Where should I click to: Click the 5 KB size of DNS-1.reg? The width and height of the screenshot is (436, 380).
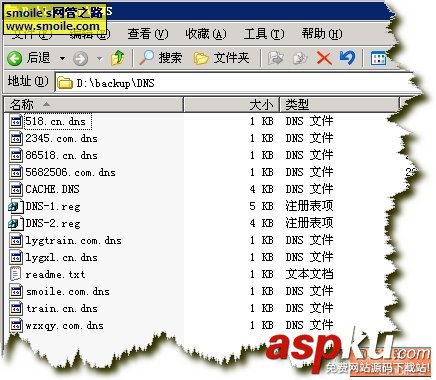(262, 206)
